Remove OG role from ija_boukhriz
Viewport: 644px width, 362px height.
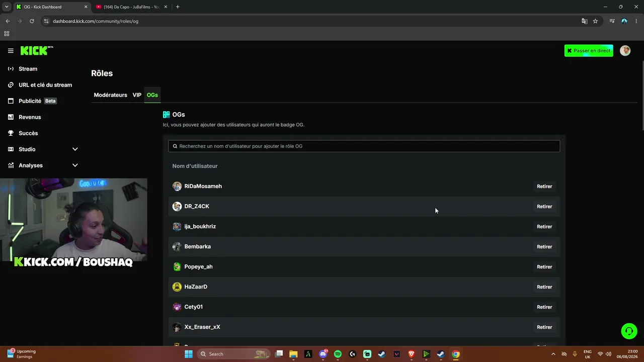[544, 227]
